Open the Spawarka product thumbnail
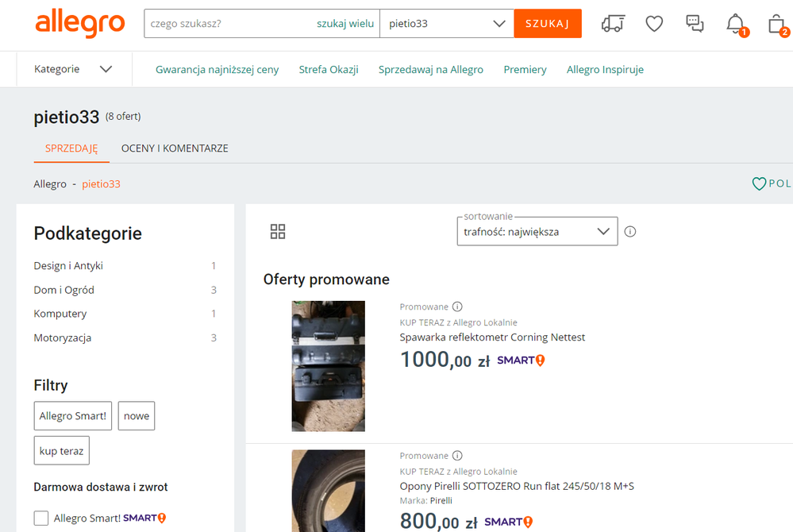 tap(328, 366)
